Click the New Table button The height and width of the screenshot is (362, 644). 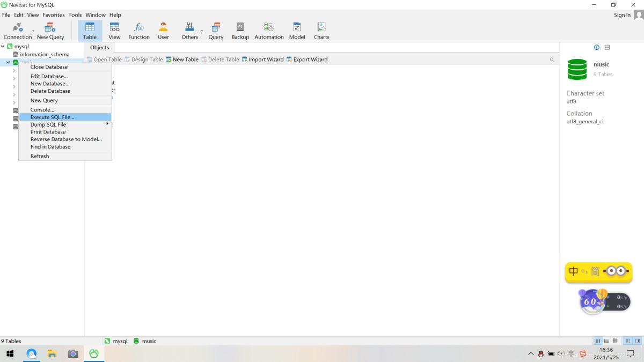[x=182, y=60]
